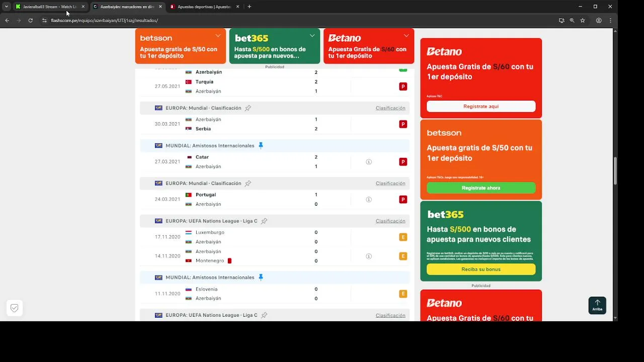Unpin Amistosos Internacionales above the Catar match
The image size is (644, 362).
point(261,146)
